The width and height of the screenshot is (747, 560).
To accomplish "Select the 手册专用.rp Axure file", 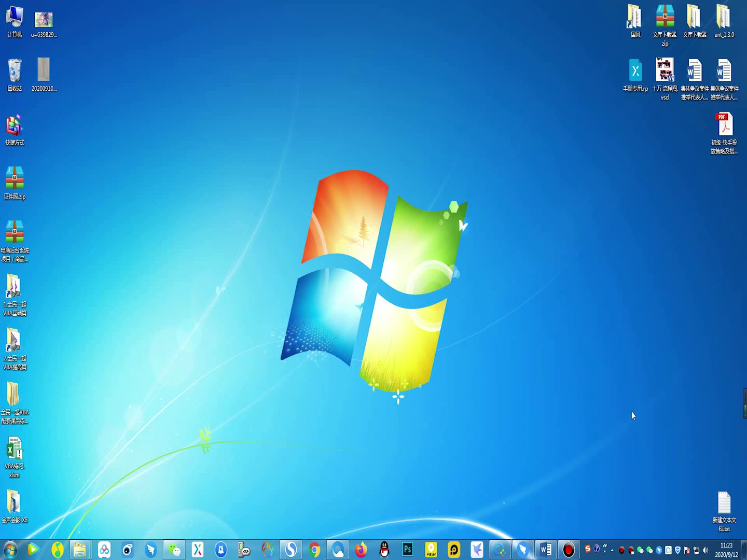I will (635, 75).
